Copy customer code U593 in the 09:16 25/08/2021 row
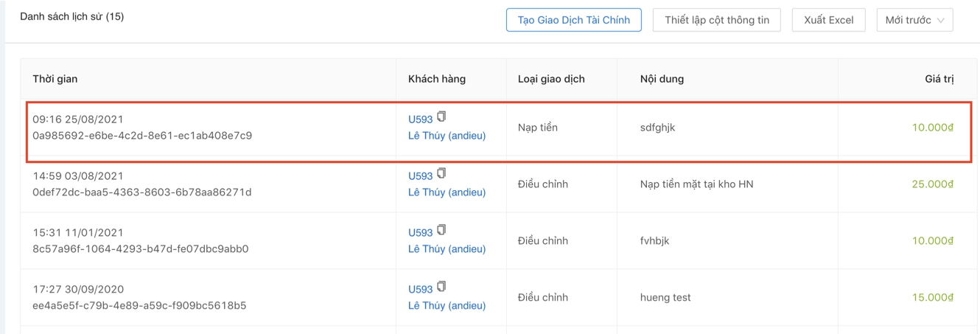 pos(441,116)
